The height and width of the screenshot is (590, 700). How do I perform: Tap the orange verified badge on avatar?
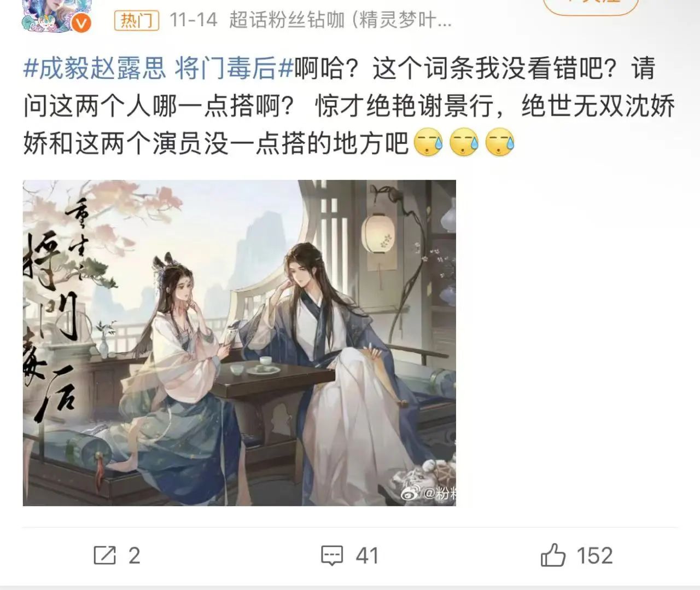point(82,23)
